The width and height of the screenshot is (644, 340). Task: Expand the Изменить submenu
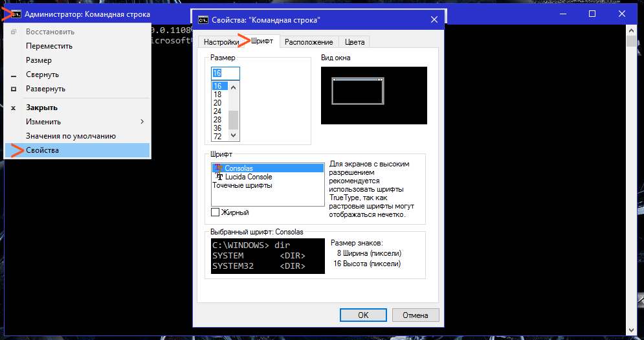[x=77, y=122]
